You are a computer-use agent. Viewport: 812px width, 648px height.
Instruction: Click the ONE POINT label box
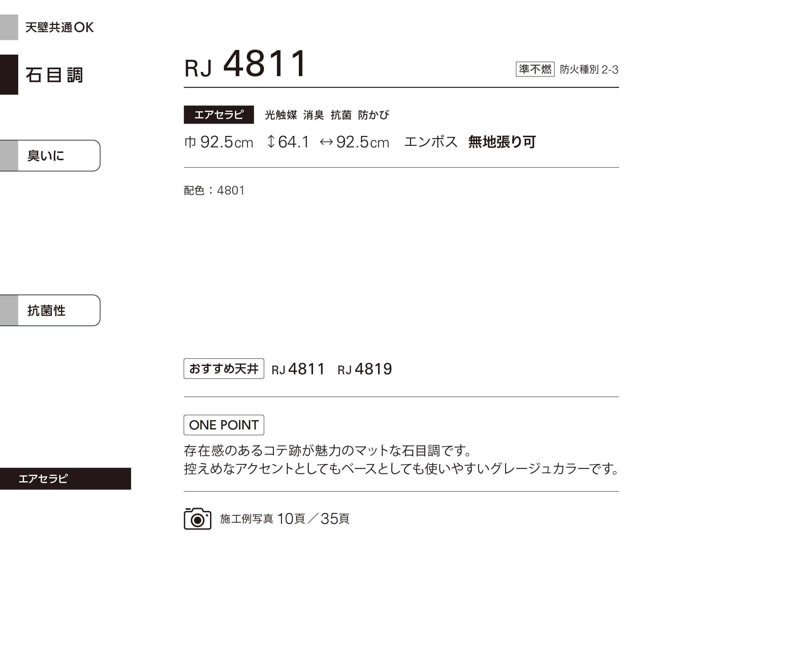coord(224,425)
